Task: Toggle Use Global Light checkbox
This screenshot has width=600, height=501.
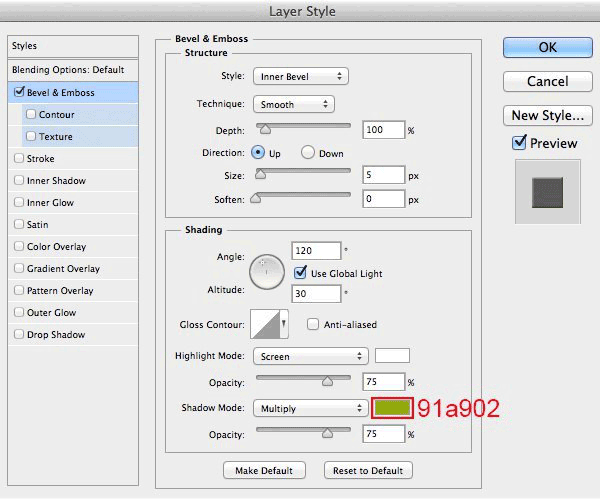Action: [300, 273]
